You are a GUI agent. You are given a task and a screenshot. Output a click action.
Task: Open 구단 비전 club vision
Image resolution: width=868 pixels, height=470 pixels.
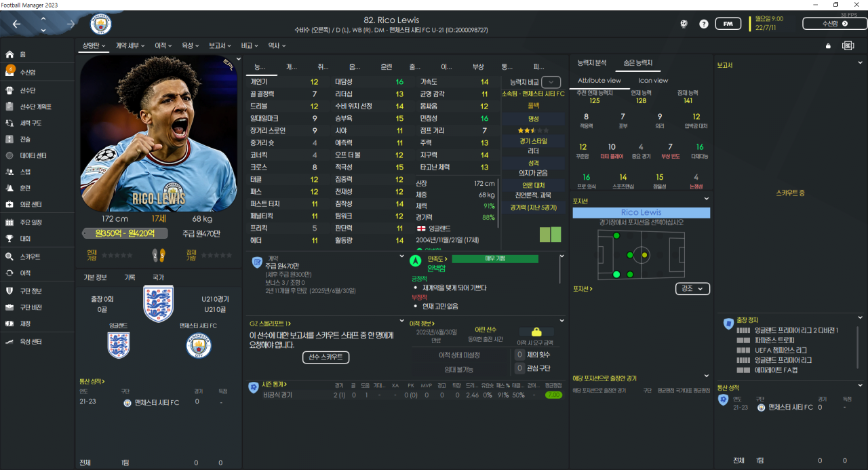tap(37, 307)
